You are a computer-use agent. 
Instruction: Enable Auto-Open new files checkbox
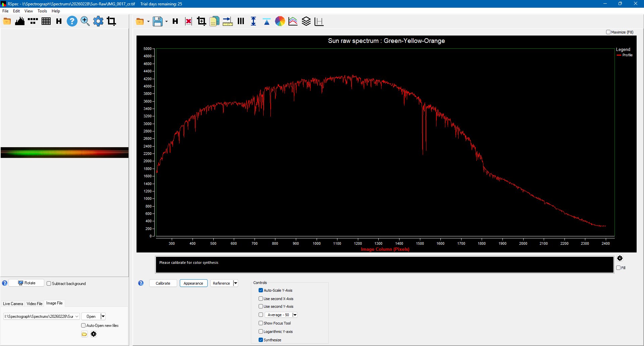pos(84,326)
